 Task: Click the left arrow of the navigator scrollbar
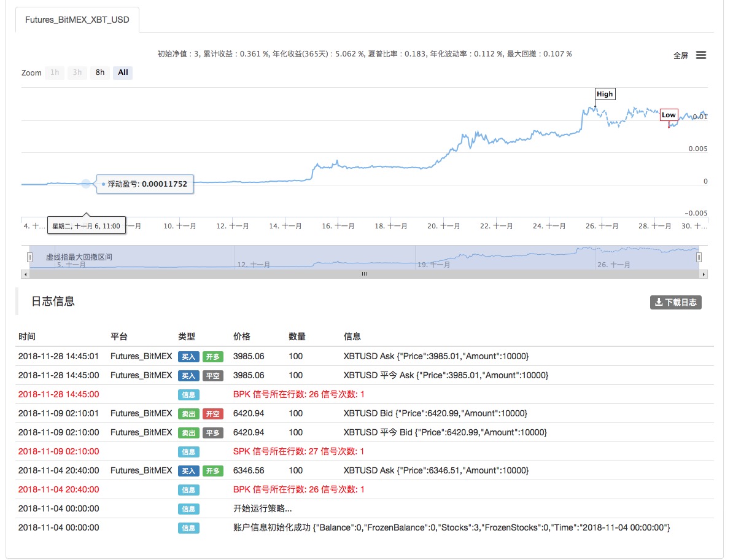[25, 274]
